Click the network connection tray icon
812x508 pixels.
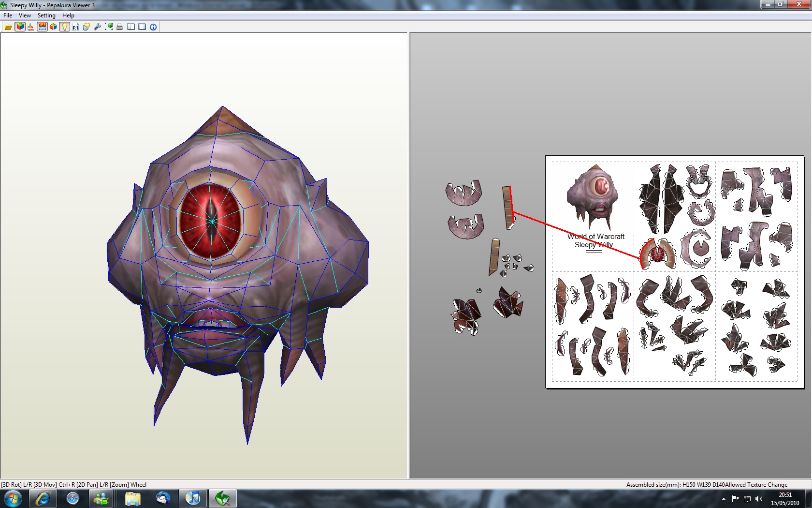(x=747, y=499)
